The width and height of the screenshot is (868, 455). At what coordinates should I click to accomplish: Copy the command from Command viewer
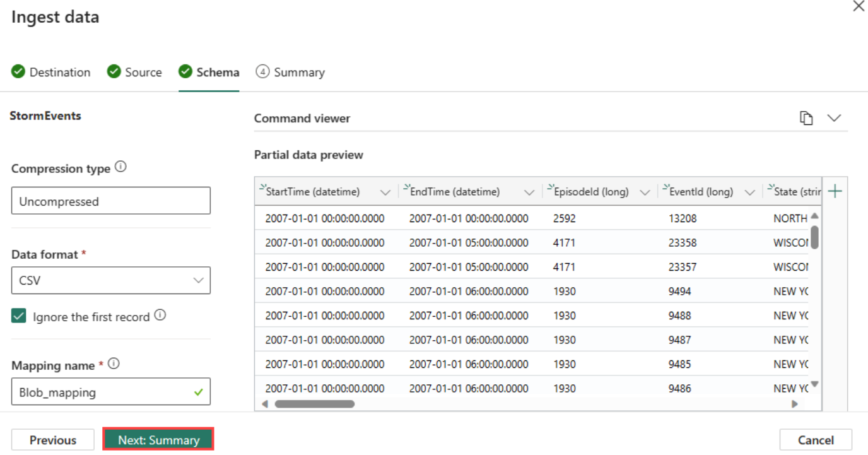pyautogui.click(x=807, y=118)
